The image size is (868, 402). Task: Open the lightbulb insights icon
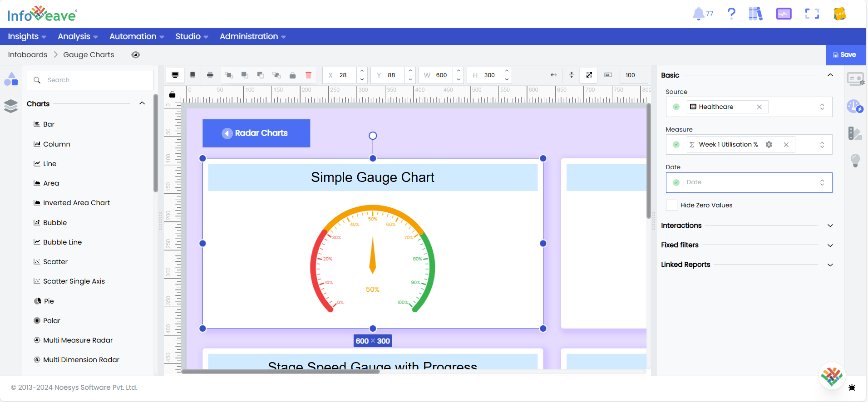pos(855,160)
